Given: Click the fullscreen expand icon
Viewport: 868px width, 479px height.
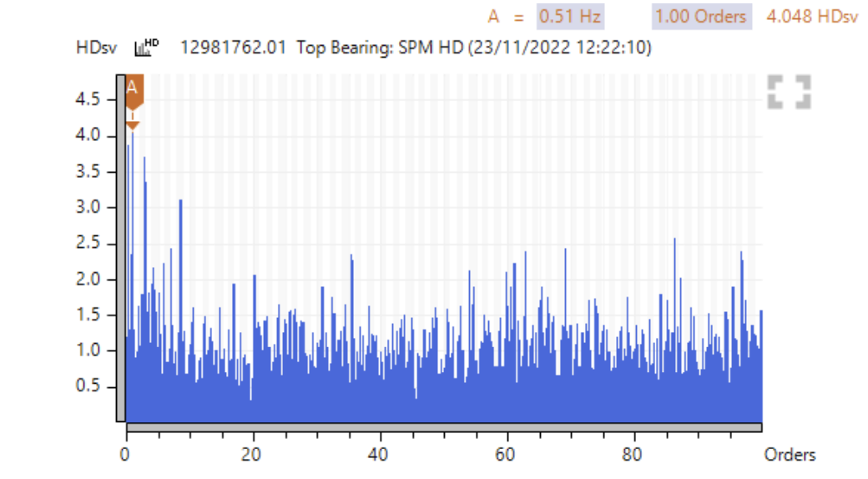Looking at the screenshot, I should (x=789, y=92).
